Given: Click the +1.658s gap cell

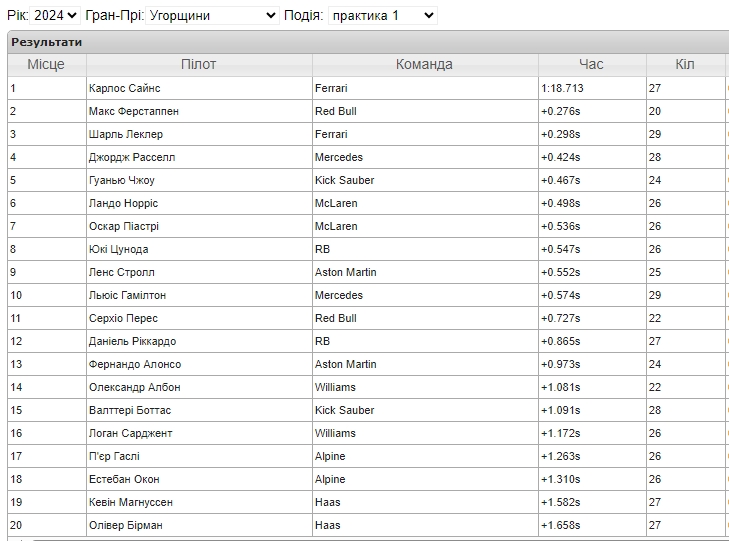Looking at the screenshot, I should (x=592, y=525).
